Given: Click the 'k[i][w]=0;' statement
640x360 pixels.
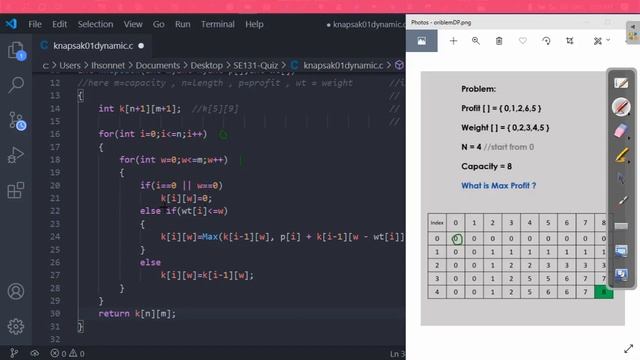Looking at the screenshot, I should 186,198.
